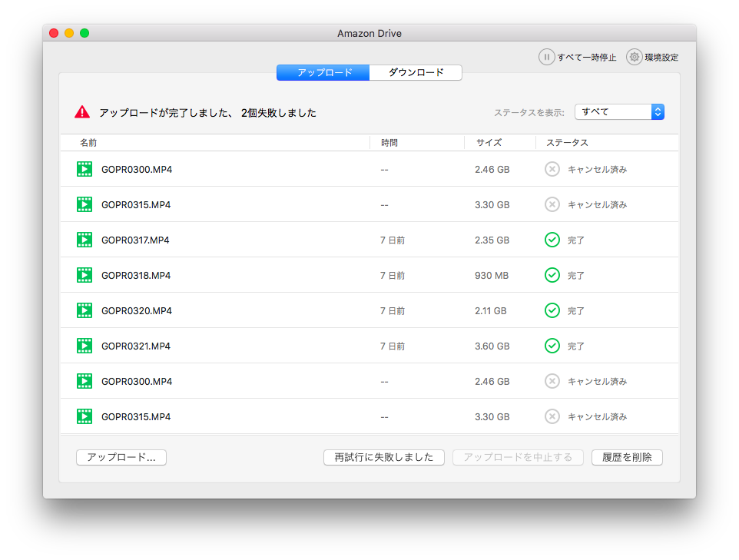This screenshot has height=560, width=739.
Task: Open the ステータスを表示 dropdown showing すべて
Action: tap(619, 111)
